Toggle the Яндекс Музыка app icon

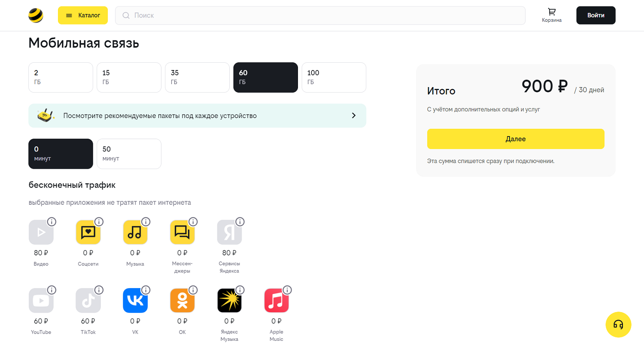pyautogui.click(x=229, y=300)
